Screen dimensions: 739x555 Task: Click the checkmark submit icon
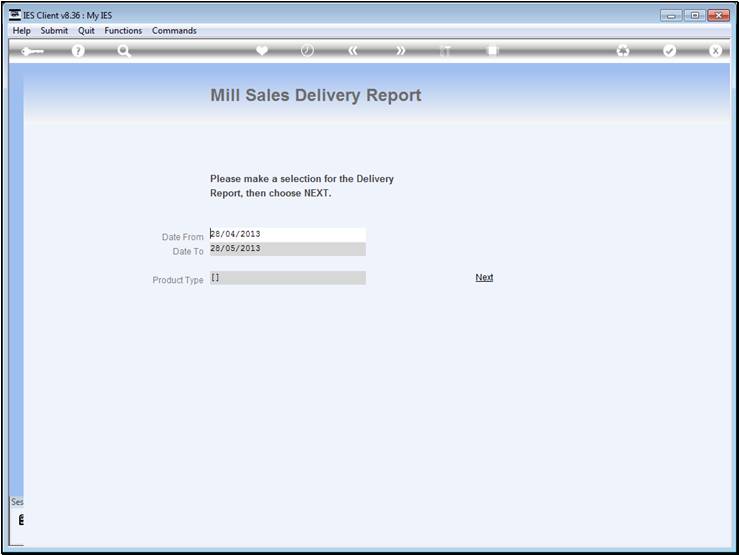click(x=669, y=50)
